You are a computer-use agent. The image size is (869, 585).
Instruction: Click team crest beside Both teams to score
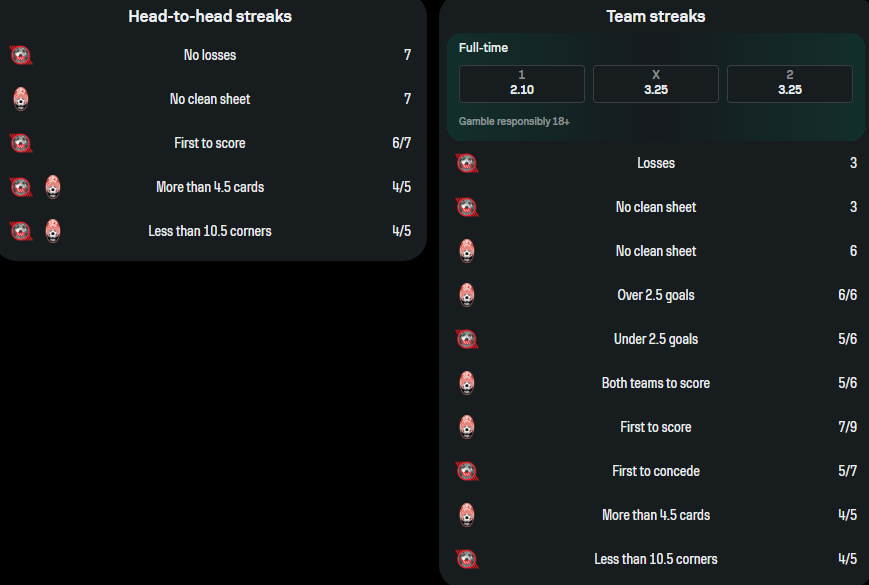coord(467,383)
